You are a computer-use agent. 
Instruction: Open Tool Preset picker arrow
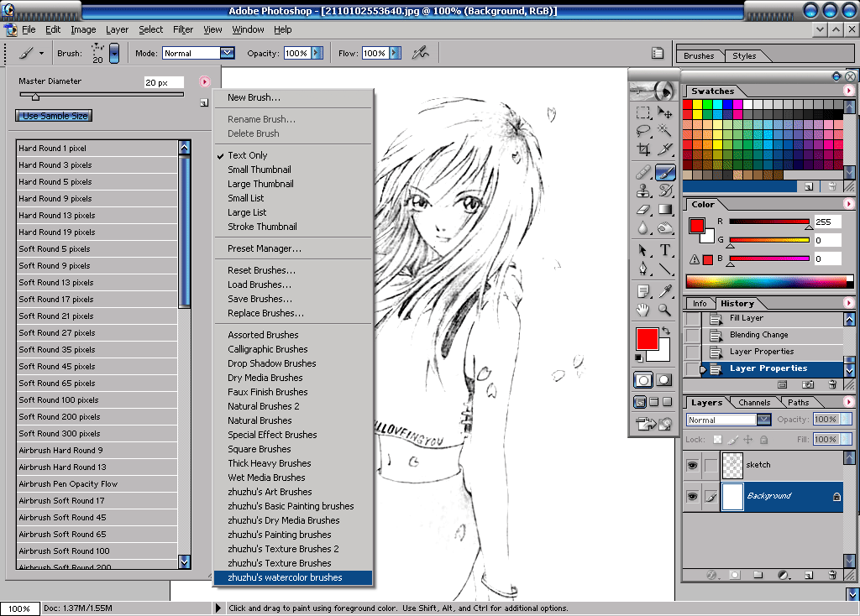(41, 53)
